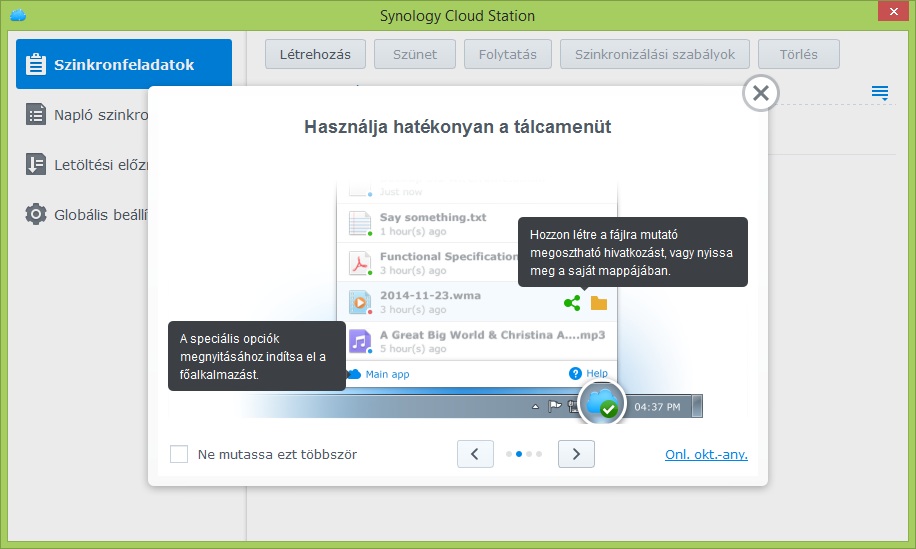
Task: Go to the previous tip slide
Action: [475, 454]
